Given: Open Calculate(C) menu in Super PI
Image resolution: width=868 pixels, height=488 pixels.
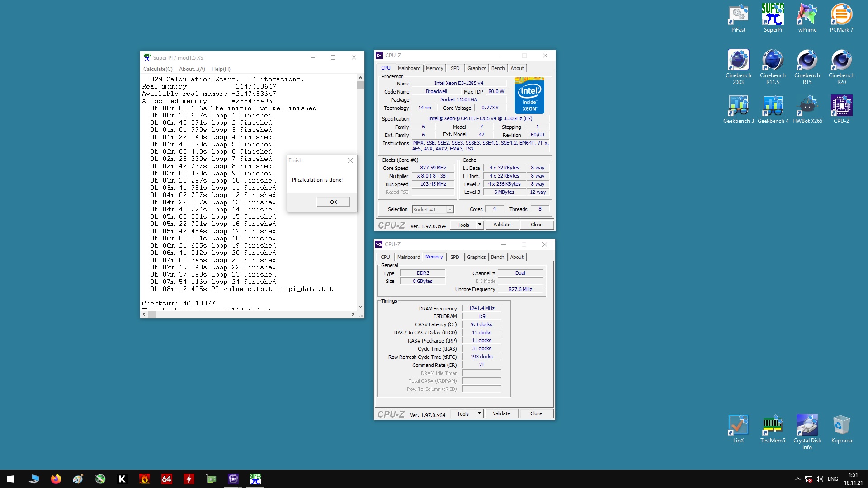Looking at the screenshot, I should click(x=158, y=69).
